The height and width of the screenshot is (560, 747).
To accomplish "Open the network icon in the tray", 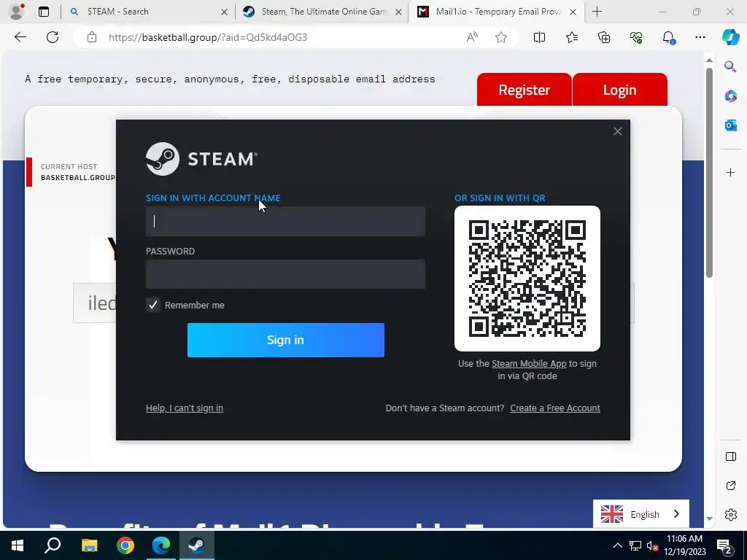I will (x=635, y=545).
